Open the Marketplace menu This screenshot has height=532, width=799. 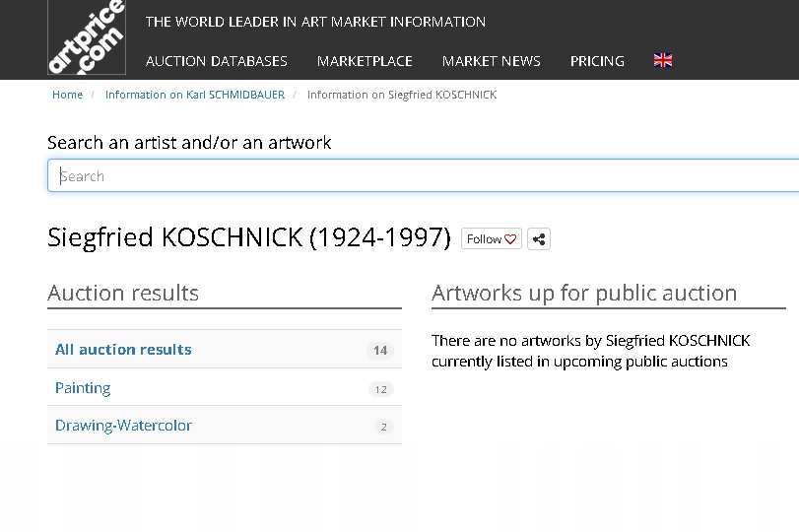365,61
